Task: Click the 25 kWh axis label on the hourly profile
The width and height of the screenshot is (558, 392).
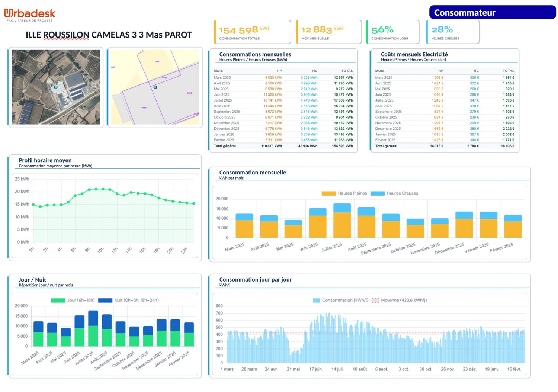Action: pos(22,179)
